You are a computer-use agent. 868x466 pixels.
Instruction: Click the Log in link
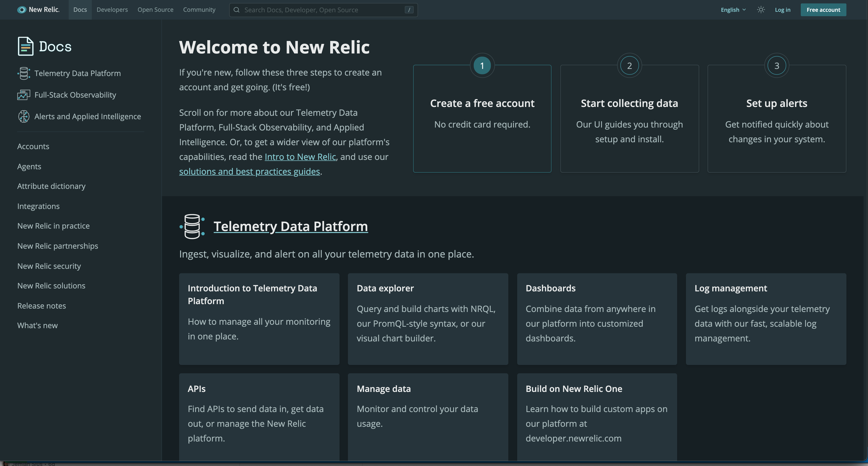[x=782, y=10]
